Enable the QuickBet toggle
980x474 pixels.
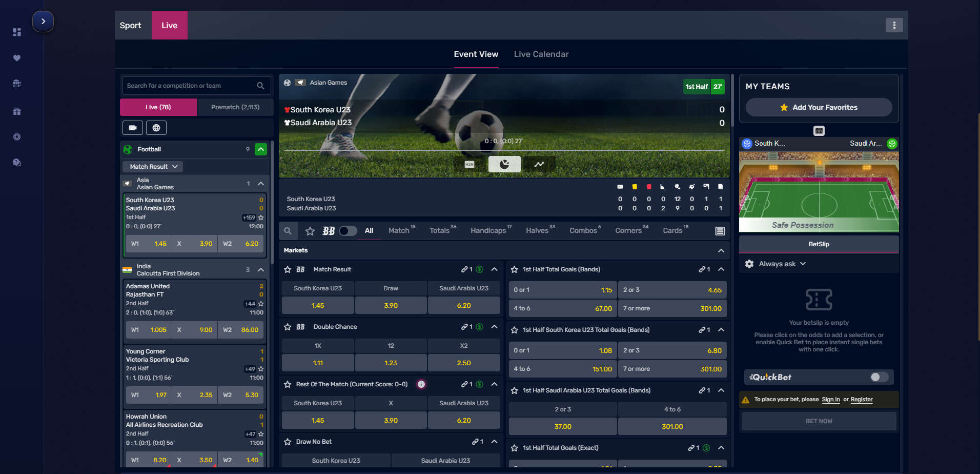tap(879, 377)
